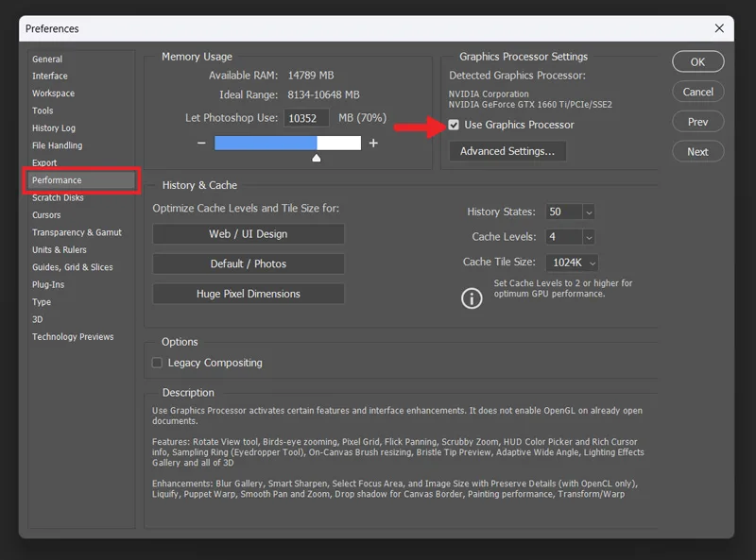The height and width of the screenshot is (560, 756).
Task: Select Scratch Disks in the sidebar
Action: (x=58, y=197)
